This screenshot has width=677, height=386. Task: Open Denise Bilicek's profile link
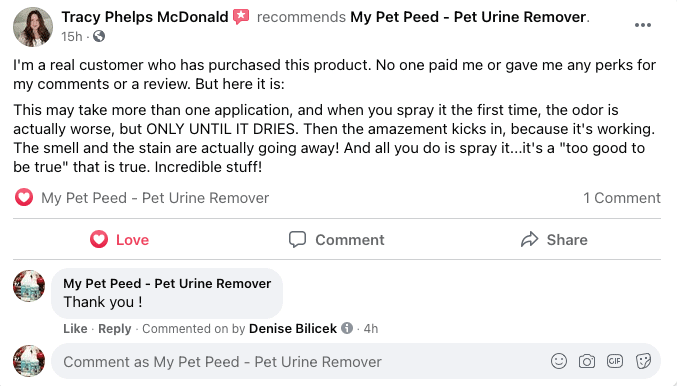[293, 329]
